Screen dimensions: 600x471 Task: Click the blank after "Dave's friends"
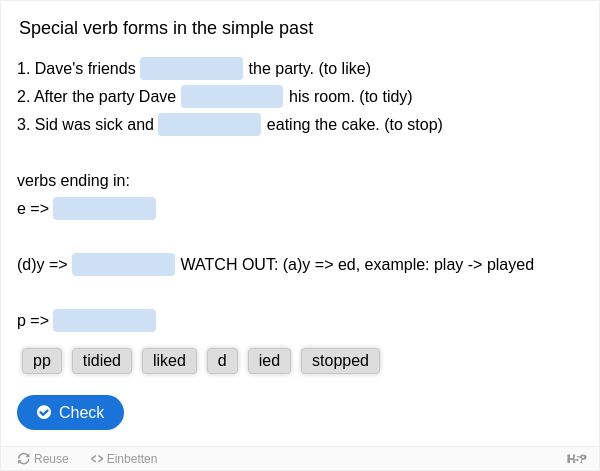191,68
